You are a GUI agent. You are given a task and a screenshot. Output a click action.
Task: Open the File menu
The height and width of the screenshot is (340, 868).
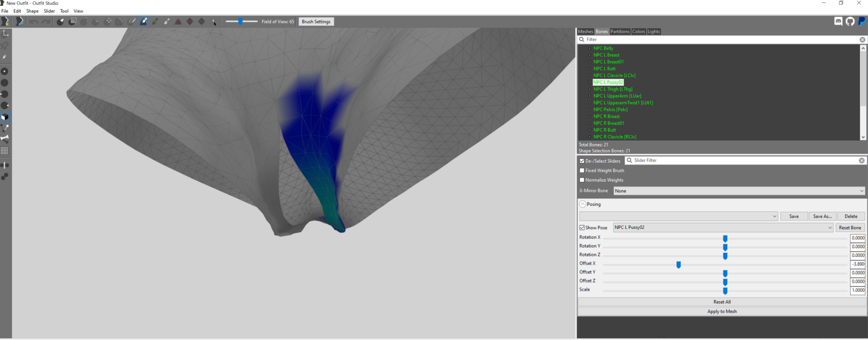[5, 11]
